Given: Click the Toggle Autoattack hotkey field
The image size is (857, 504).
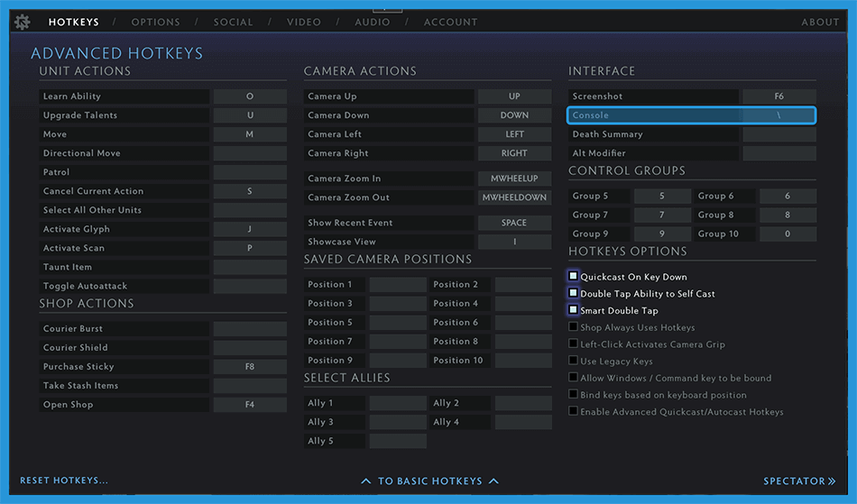Looking at the screenshot, I should click(250, 286).
